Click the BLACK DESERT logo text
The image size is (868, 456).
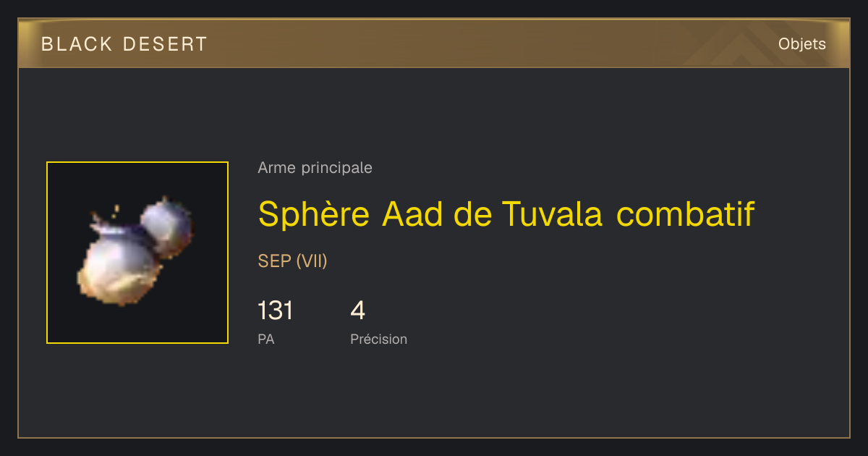124,44
